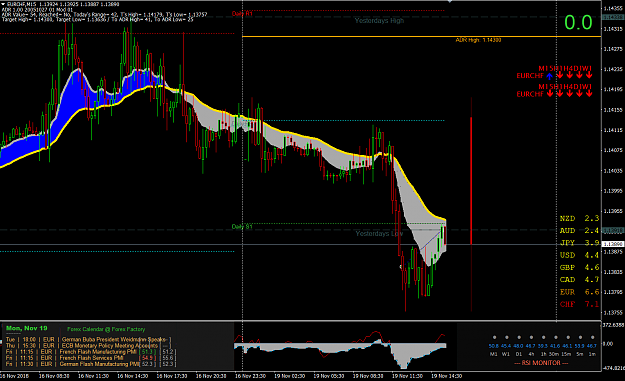Select the JPY 3.9 currency strength row
Image resolution: width=625 pixels, height=381 pixels.
[x=579, y=243]
